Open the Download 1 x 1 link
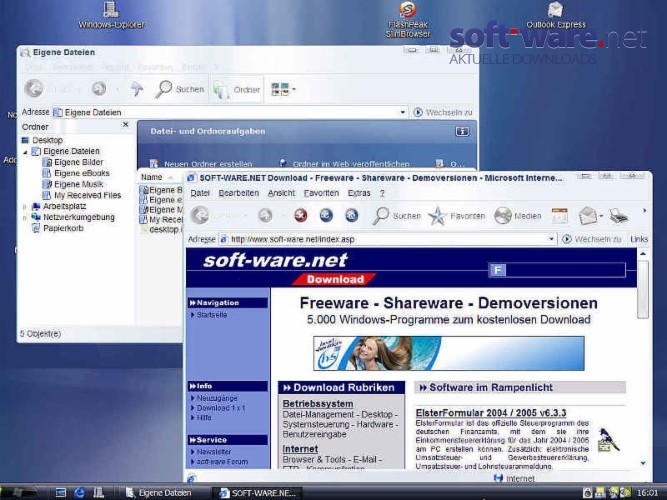Image resolution: width=667 pixels, height=500 pixels. click(x=221, y=408)
